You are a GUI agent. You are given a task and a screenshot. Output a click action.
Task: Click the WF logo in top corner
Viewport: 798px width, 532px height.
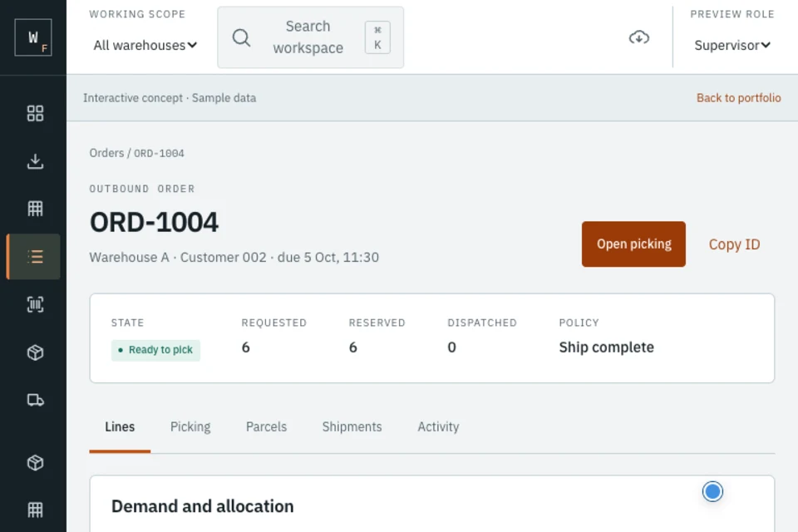tap(33, 37)
